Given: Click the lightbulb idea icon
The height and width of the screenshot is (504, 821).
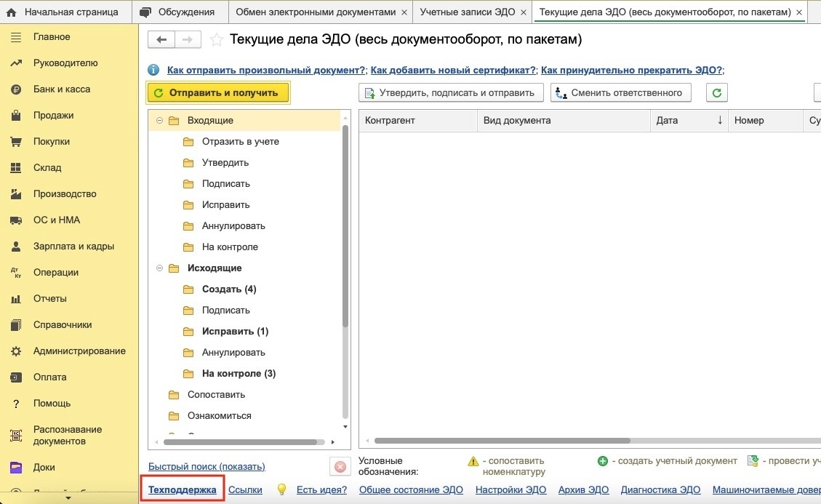Looking at the screenshot, I should (x=281, y=489).
